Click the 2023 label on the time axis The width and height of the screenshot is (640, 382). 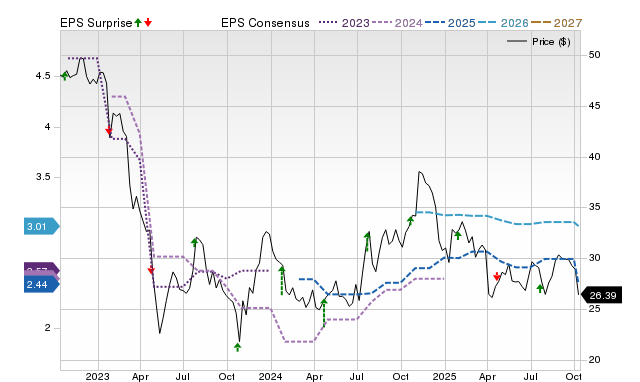(98, 376)
